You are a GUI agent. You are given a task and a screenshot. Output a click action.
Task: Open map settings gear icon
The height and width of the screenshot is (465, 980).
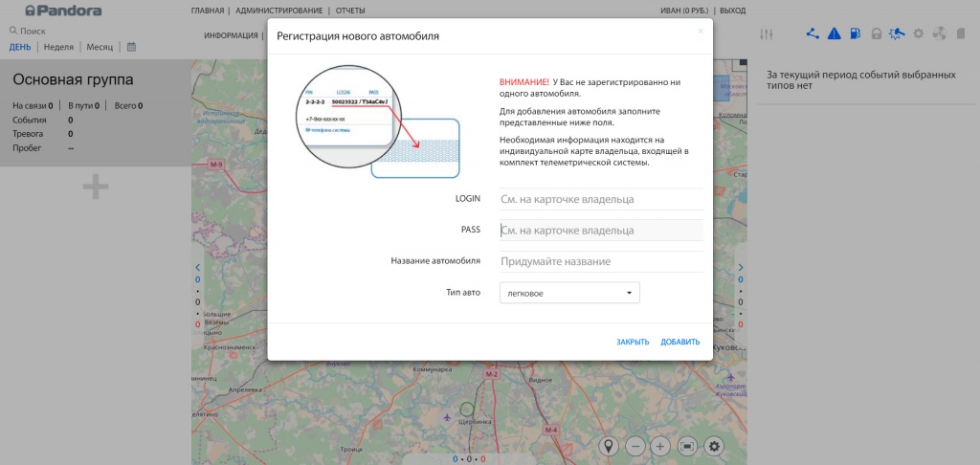pos(714,446)
